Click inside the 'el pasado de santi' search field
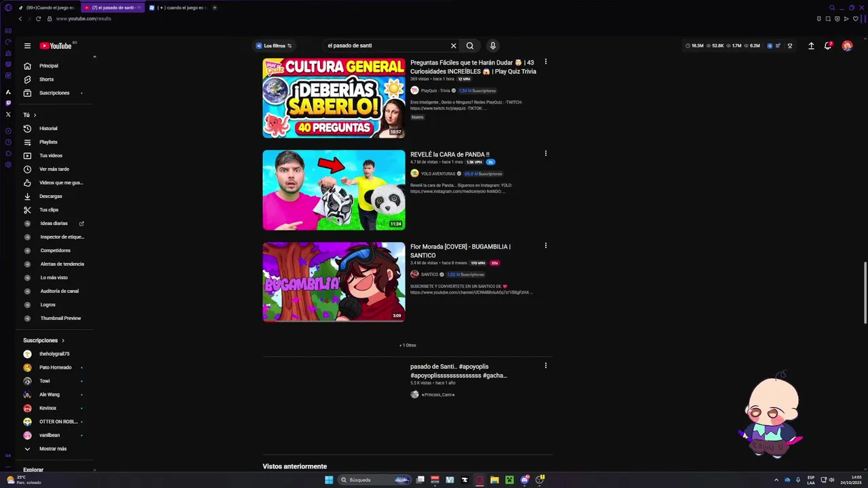The image size is (868, 488). pos(385,45)
